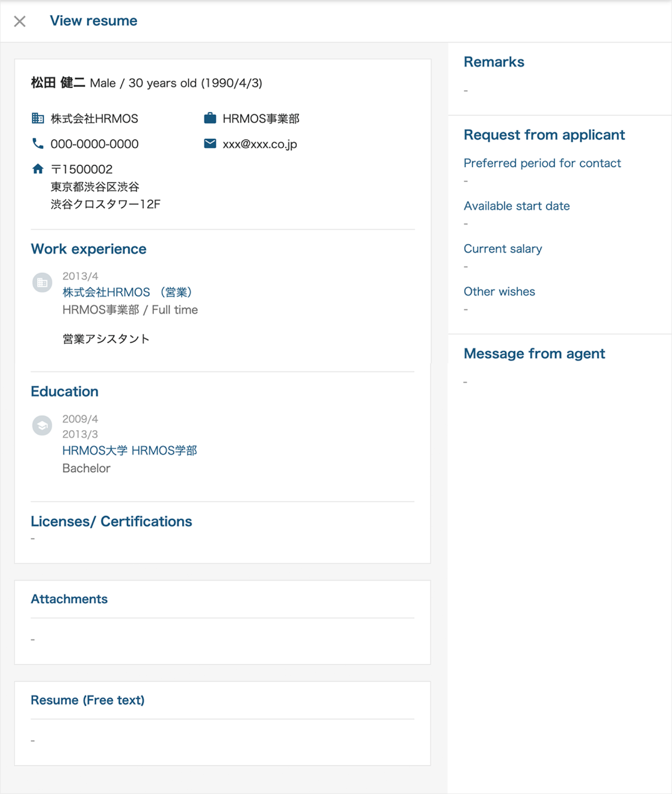
Task: Click the Resume (Free text) heading
Action: (88, 700)
